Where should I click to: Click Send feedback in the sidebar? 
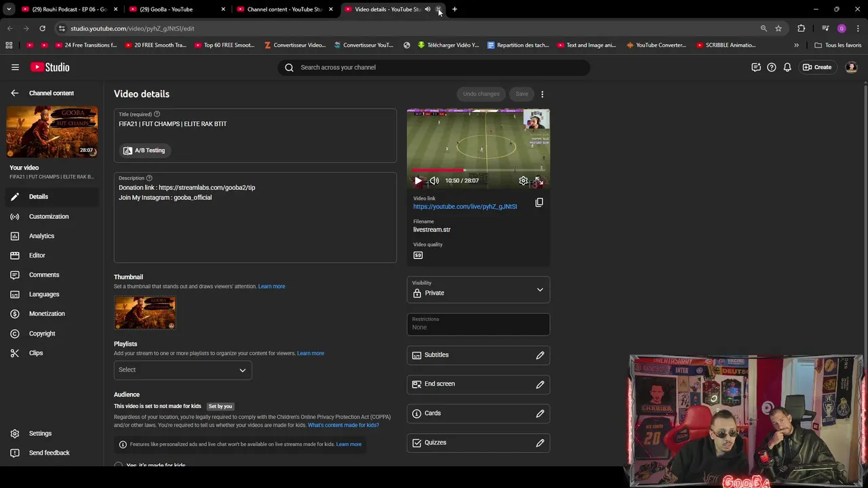(x=52, y=453)
